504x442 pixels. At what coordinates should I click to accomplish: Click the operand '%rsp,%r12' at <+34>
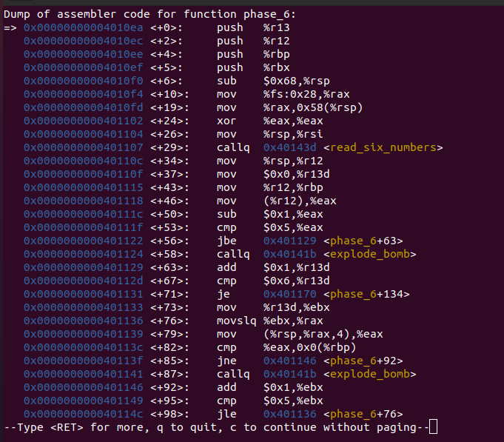(293, 161)
